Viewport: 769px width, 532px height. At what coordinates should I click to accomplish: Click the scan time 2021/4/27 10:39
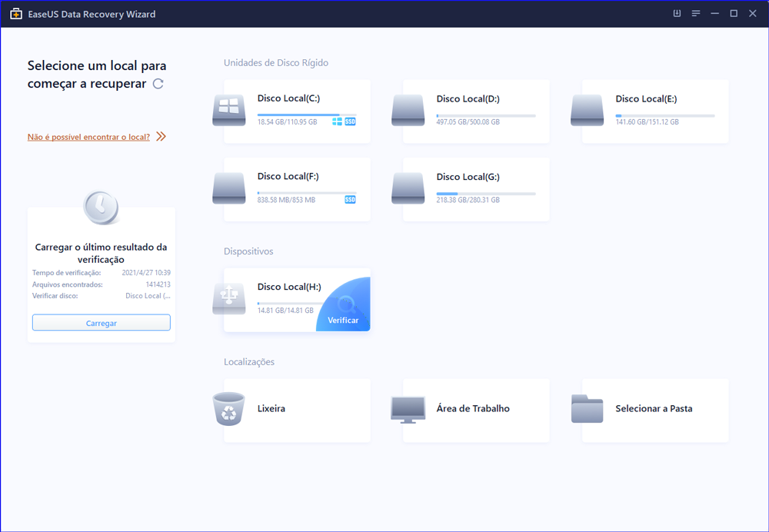146,273
